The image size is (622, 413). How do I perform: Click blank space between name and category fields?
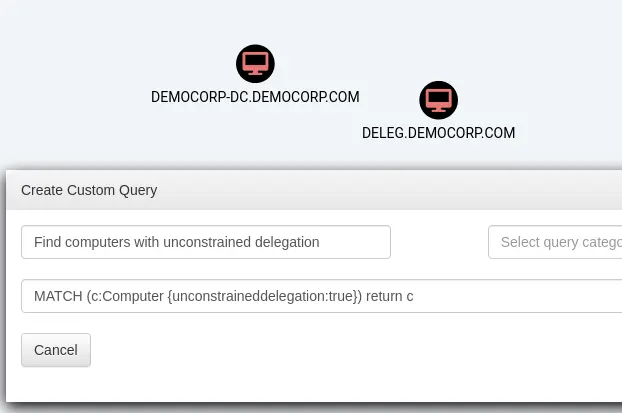click(439, 242)
